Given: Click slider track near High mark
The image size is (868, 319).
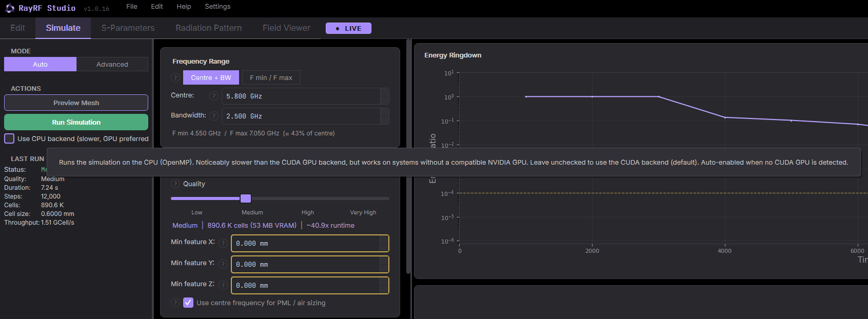Looking at the screenshot, I should [308, 198].
